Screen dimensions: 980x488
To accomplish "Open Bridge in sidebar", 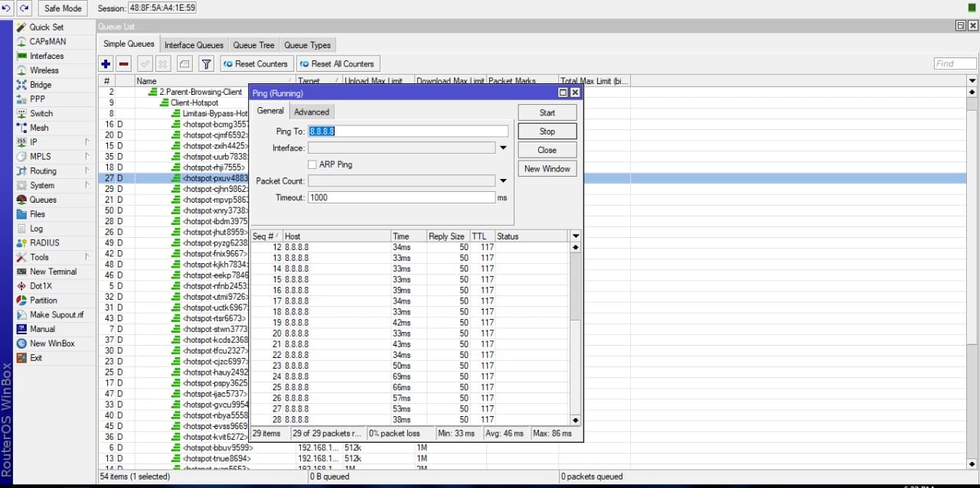I will click(41, 85).
